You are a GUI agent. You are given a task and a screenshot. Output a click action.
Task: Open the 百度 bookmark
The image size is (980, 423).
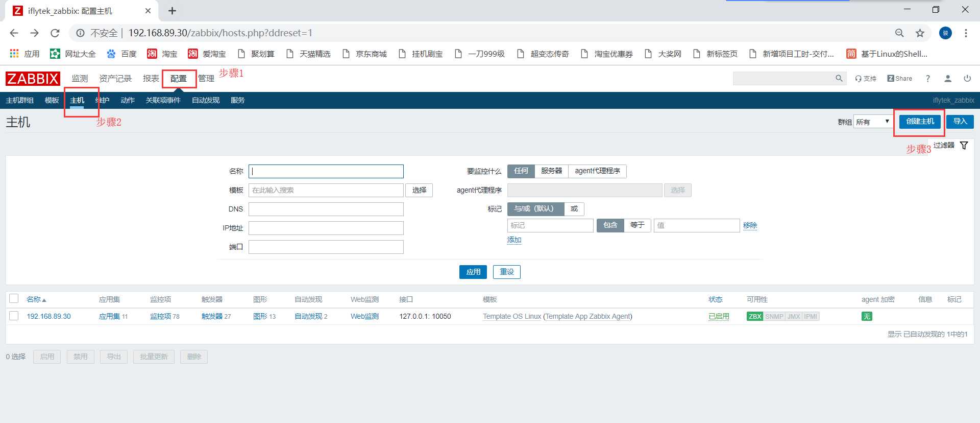[x=121, y=54]
